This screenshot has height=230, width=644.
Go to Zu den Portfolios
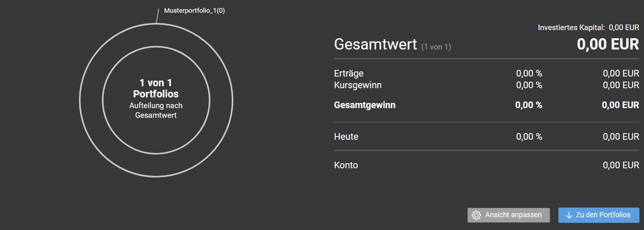click(599, 215)
